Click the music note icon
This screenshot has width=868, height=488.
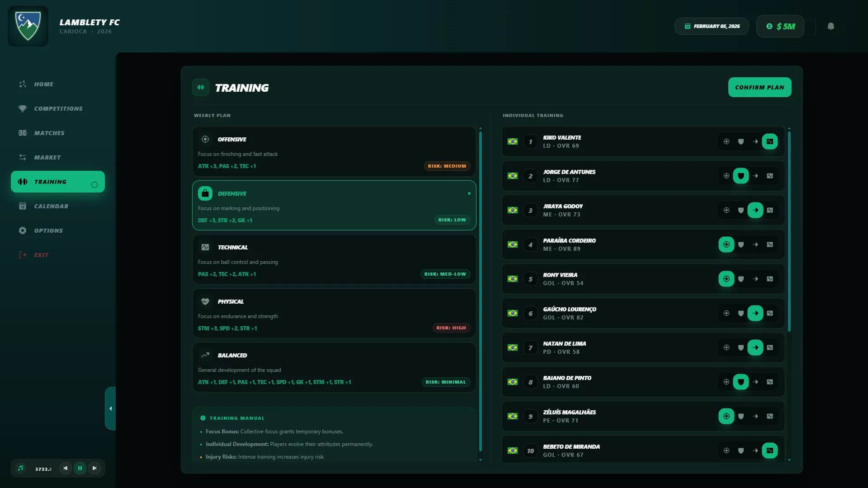(21, 468)
